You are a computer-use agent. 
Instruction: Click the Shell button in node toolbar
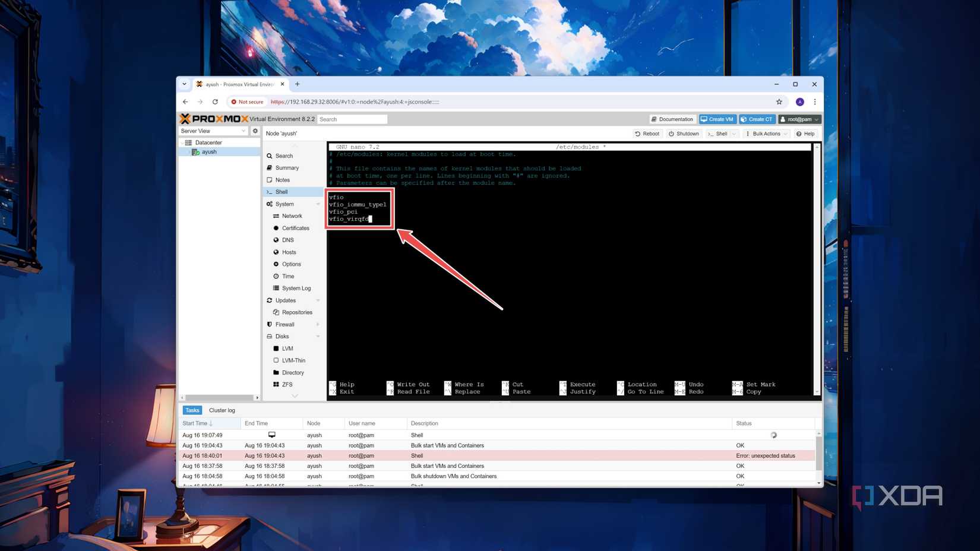[x=717, y=134]
